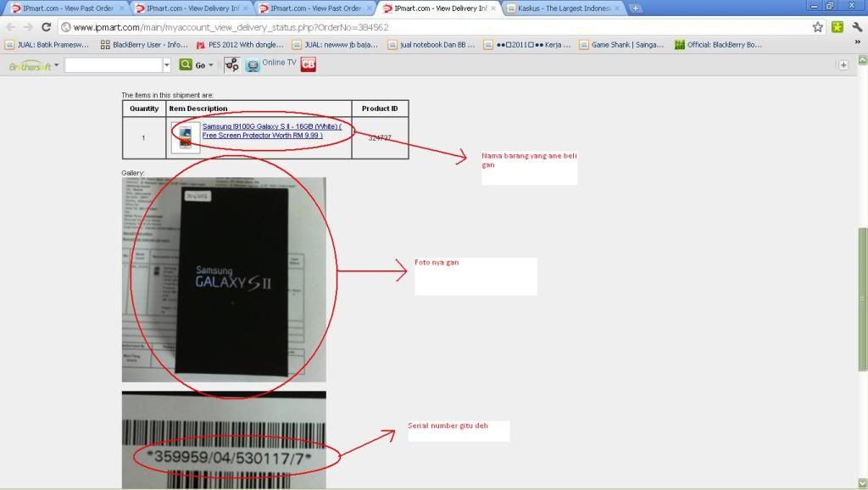868x490 pixels.
Task: Click the green search icon in toolbar
Action: pos(186,64)
